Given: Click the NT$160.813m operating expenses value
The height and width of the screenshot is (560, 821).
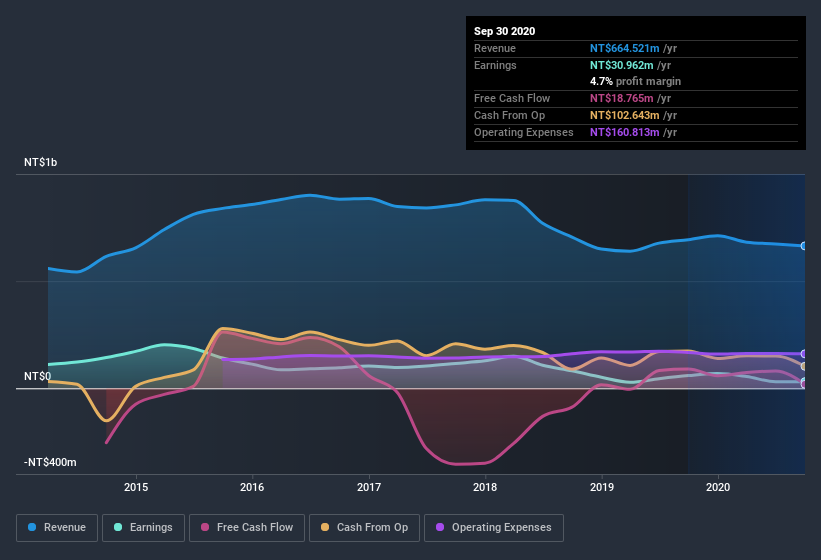Looking at the screenshot, I should point(625,132).
